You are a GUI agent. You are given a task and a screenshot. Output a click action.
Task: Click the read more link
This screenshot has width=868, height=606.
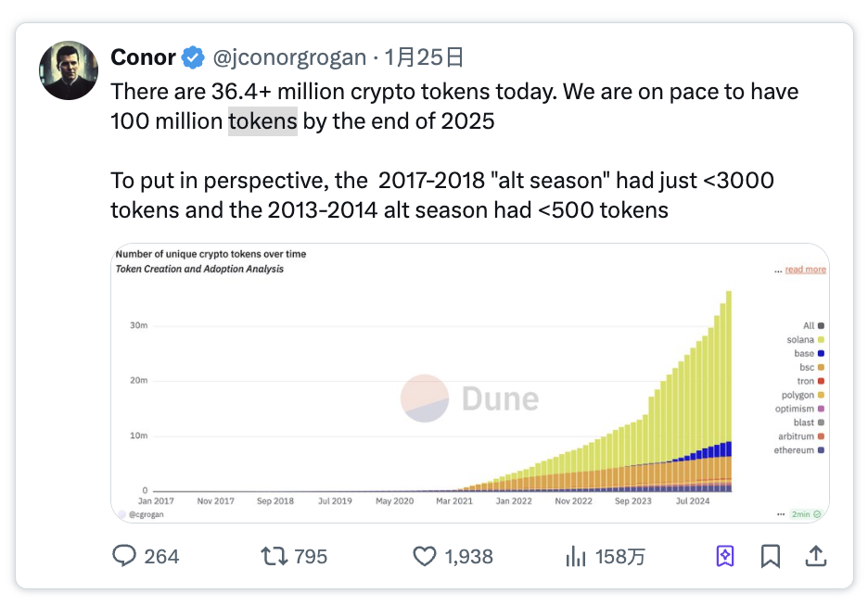coord(806,270)
